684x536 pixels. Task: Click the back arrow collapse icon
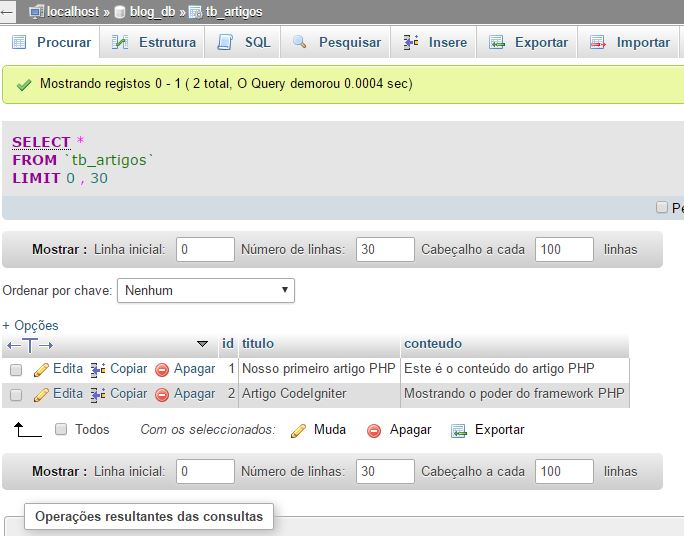[7, 12]
